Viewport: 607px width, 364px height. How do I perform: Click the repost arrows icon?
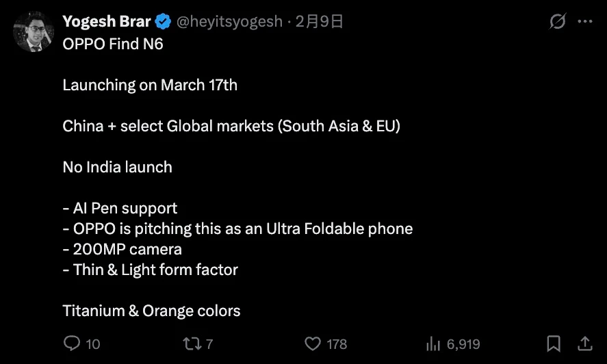pyautogui.click(x=192, y=343)
